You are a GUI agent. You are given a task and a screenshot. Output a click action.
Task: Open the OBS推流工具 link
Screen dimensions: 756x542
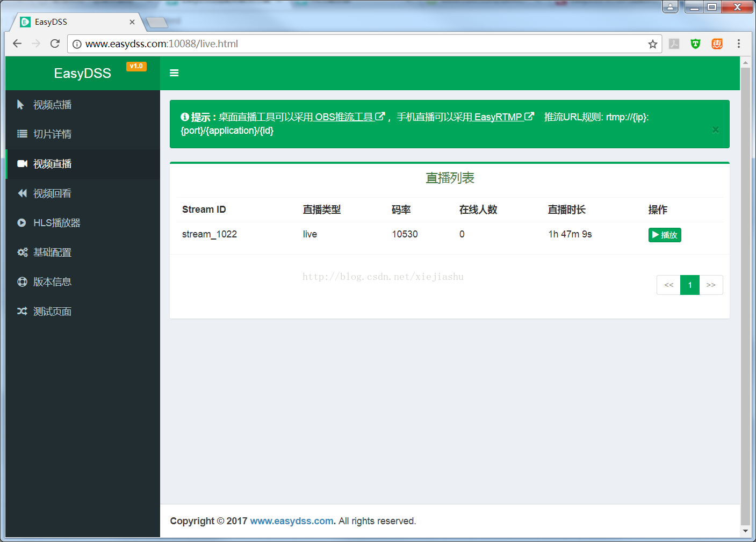click(350, 117)
